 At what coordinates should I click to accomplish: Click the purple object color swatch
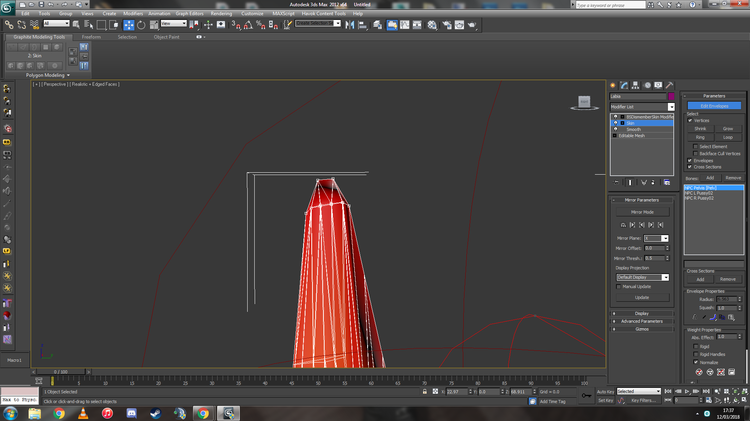(671, 96)
